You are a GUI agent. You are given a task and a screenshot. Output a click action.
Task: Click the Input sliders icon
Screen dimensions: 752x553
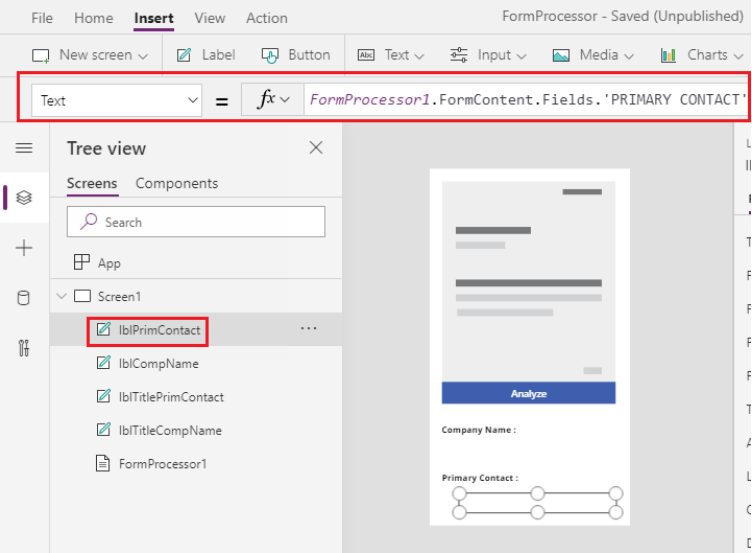click(458, 55)
